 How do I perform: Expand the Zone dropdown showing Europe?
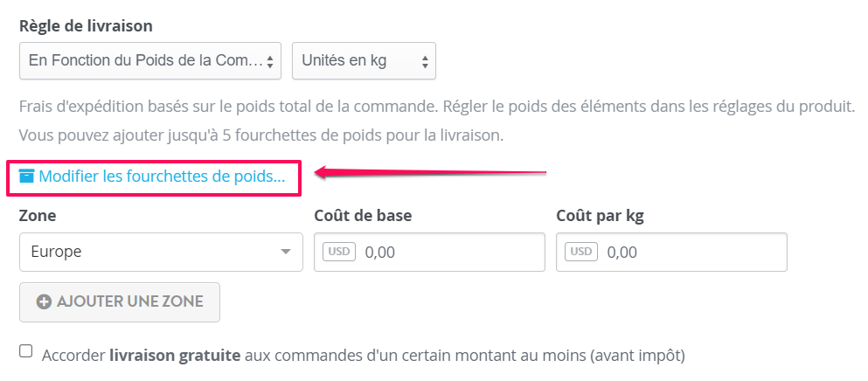click(161, 252)
